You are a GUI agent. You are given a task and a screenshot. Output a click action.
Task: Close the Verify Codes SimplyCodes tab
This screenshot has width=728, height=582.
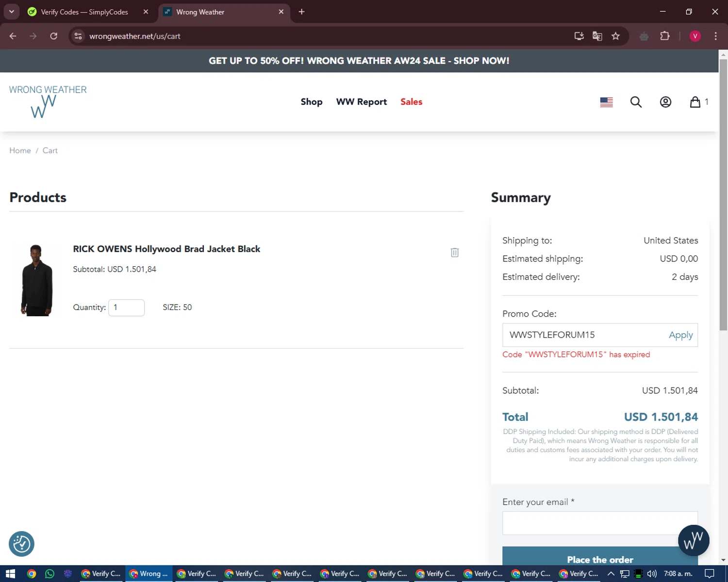[x=146, y=12]
